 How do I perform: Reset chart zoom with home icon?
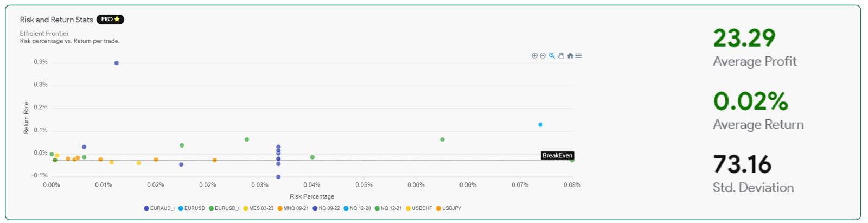[570, 56]
